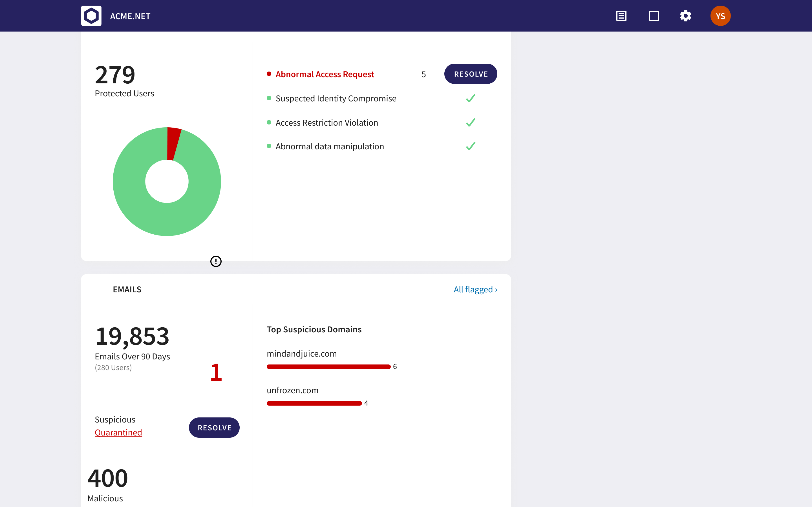Click the circled exclamation alert icon
Screen dimensions: 812x507
pos(216,261)
